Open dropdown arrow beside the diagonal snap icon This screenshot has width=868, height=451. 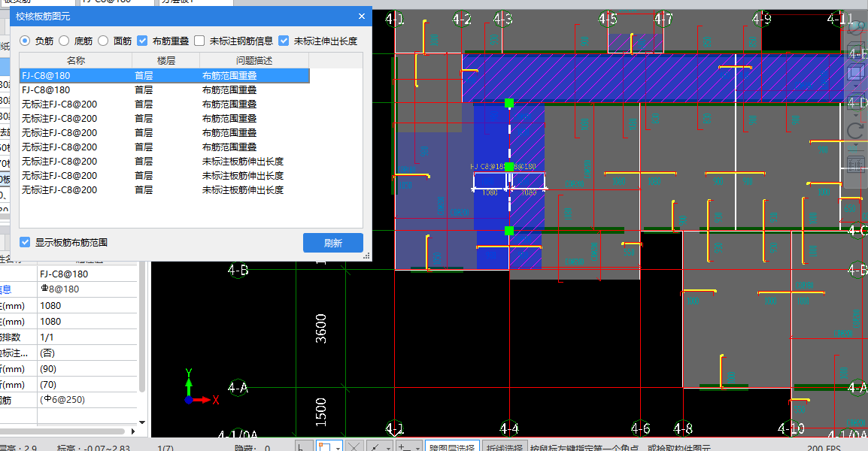389,447
